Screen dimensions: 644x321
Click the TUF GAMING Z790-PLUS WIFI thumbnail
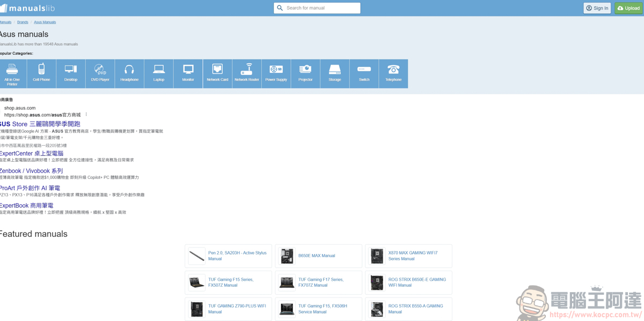coord(197,309)
